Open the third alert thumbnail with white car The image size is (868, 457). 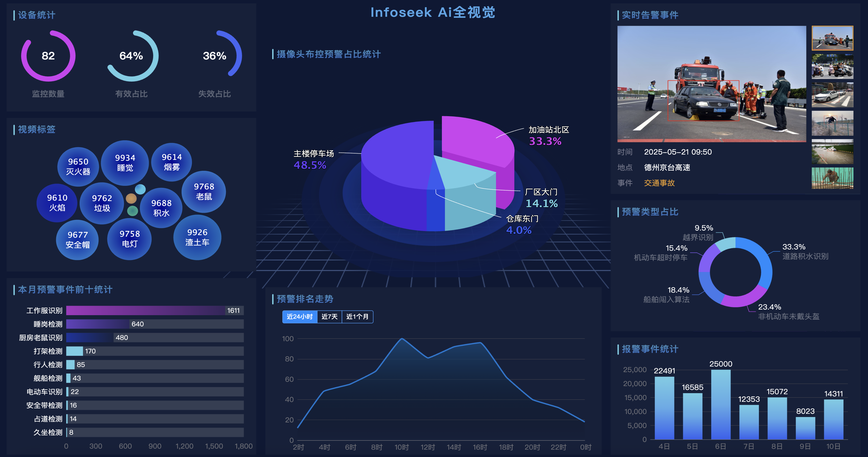832,95
